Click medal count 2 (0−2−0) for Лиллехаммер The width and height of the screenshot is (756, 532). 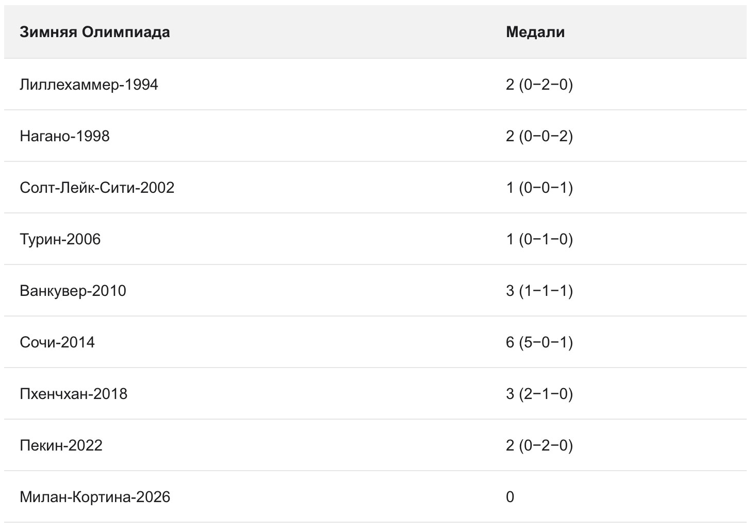[x=539, y=84]
